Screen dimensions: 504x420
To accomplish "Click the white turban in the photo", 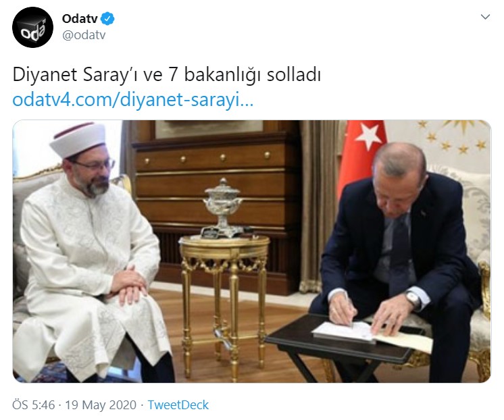I will [x=78, y=139].
